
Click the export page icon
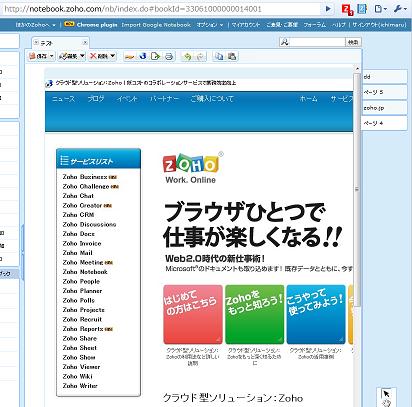coord(155,56)
